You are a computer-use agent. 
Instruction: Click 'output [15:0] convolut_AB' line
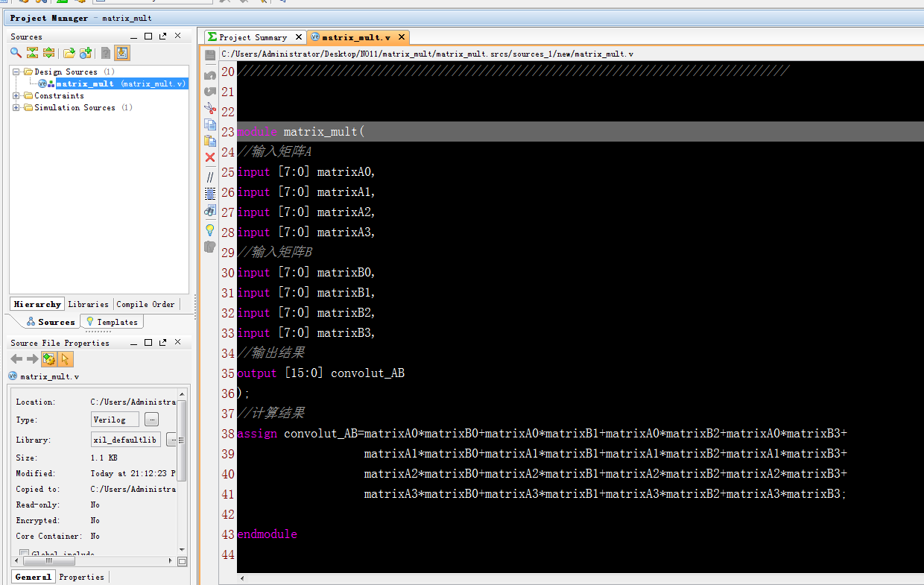click(x=321, y=373)
